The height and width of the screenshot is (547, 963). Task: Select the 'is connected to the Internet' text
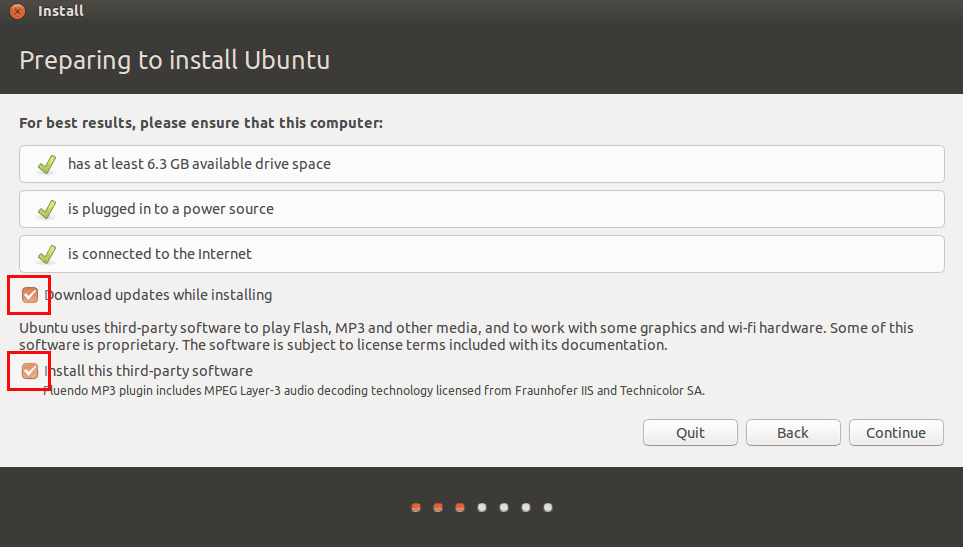tap(160, 254)
